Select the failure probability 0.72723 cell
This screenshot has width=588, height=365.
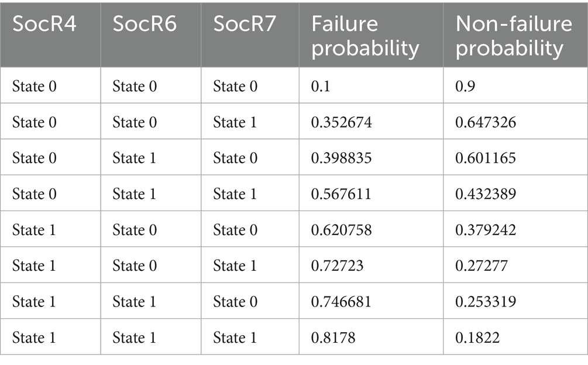(337, 266)
